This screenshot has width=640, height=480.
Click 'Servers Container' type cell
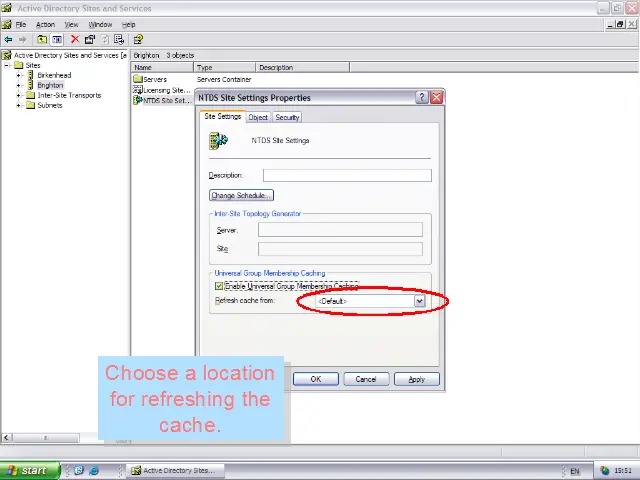224,79
